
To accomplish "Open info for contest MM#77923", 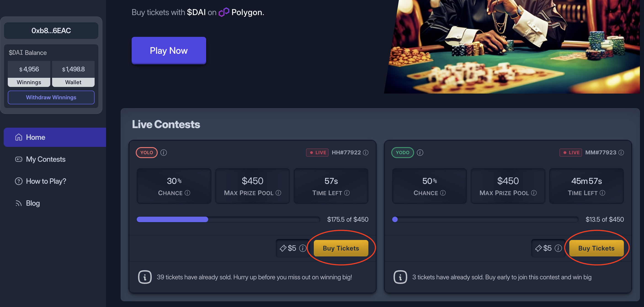I will click(x=621, y=153).
